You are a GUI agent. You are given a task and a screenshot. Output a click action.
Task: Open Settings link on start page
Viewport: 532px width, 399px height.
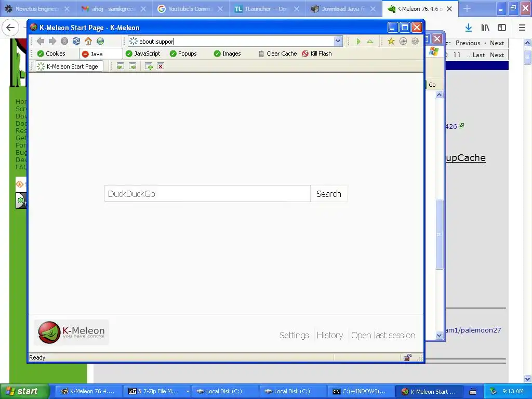pos(294,335)
